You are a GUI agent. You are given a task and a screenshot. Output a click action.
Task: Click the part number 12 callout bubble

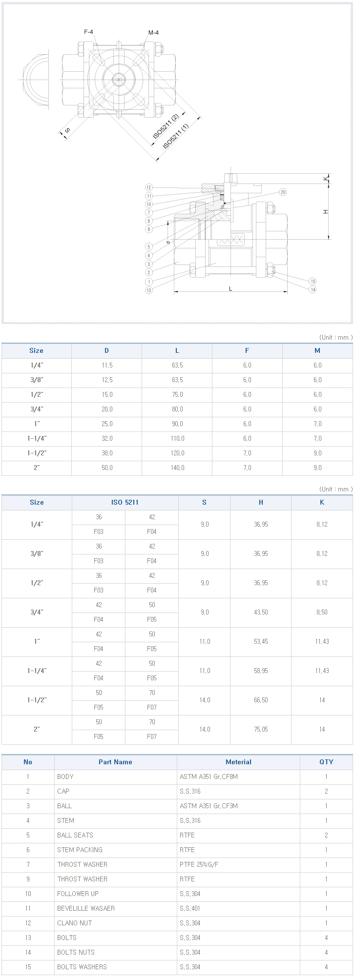(149, 187)
